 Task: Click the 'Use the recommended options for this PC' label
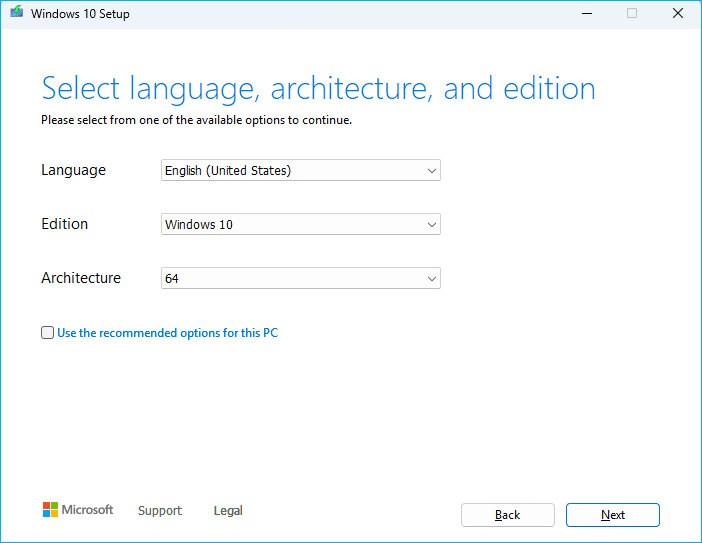[167, 333]
